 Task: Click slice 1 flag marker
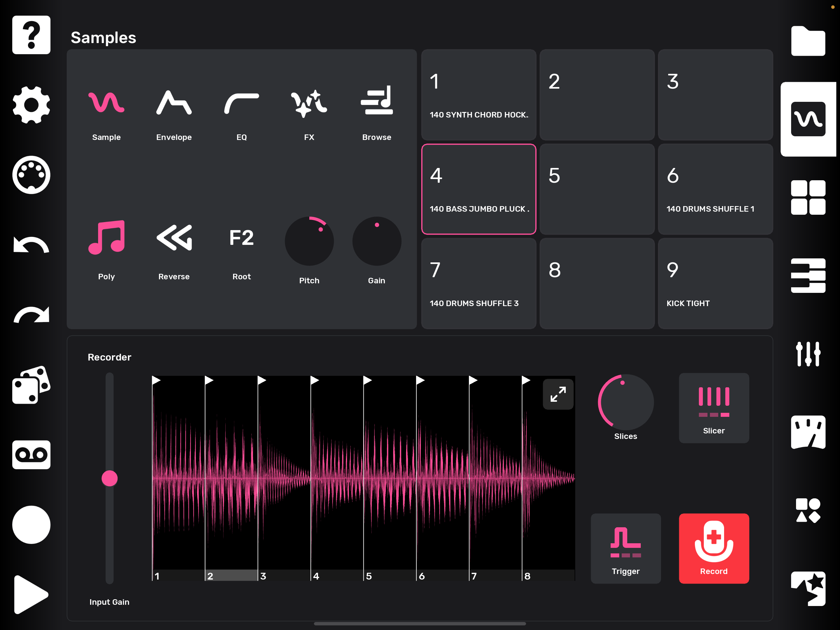tap(156, 380)
